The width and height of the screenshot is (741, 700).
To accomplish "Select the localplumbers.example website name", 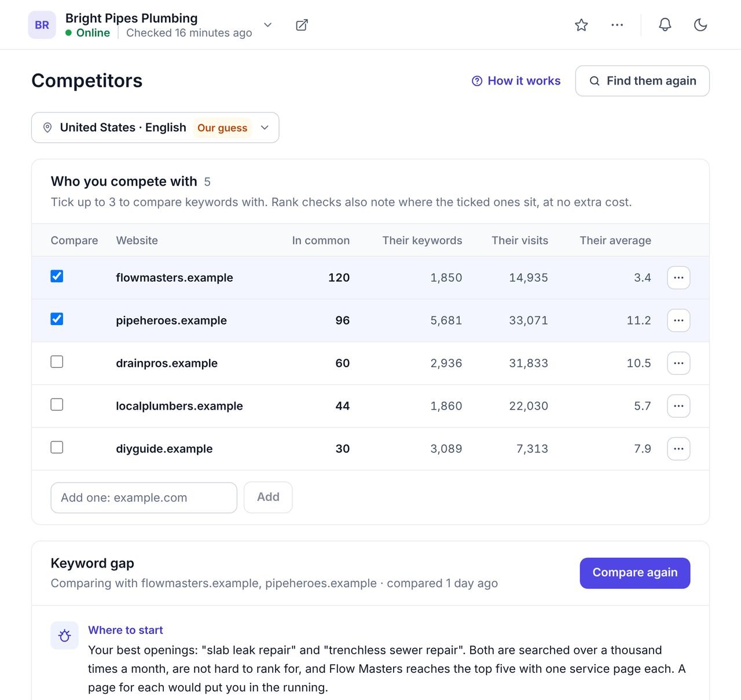I will [179, 406].
